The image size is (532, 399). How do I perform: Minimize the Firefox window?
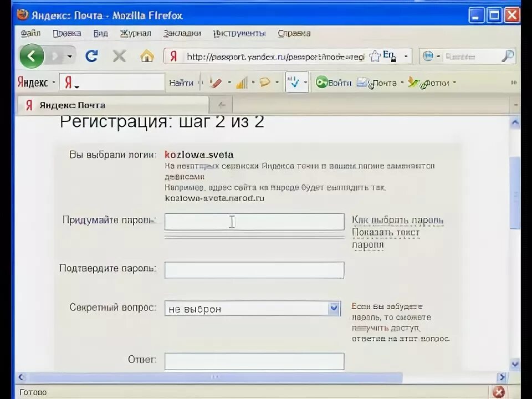[477, 16]
